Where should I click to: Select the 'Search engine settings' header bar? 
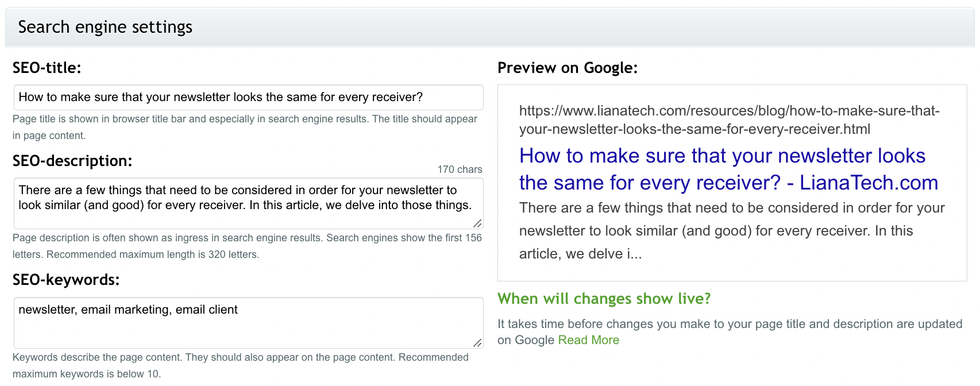[x=105, y=26]
